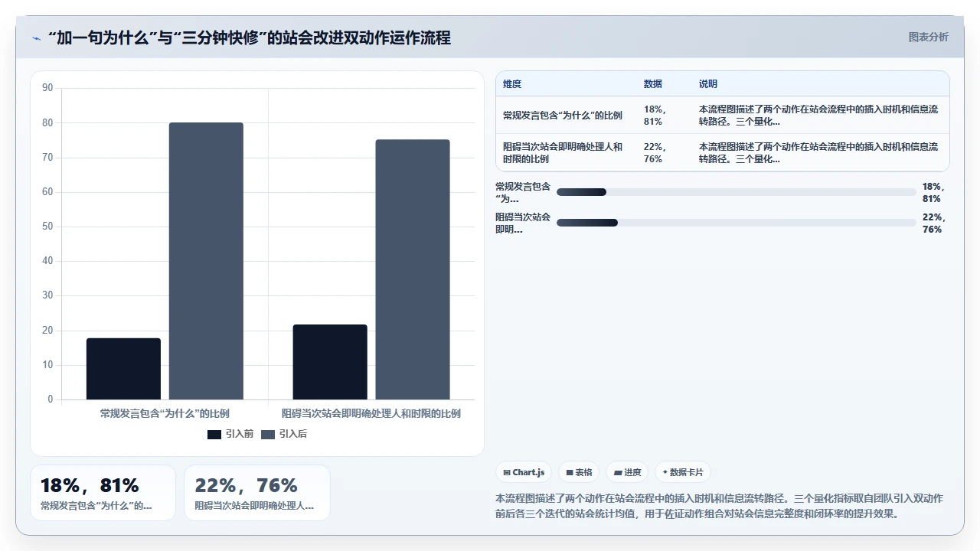Screen dimensions: 980x551
Task: Click the y-axis value 90
Action: click(x=47, y=88)
